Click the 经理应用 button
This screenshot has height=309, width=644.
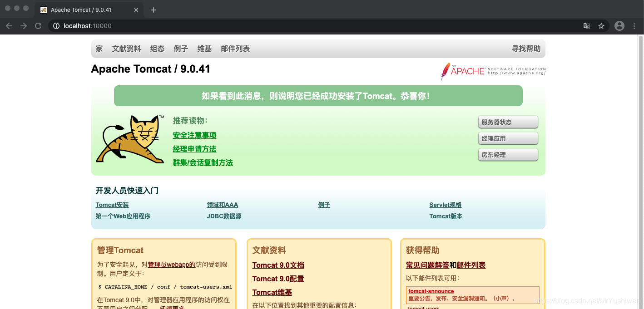pyautogui.click(x=508, y=138)
